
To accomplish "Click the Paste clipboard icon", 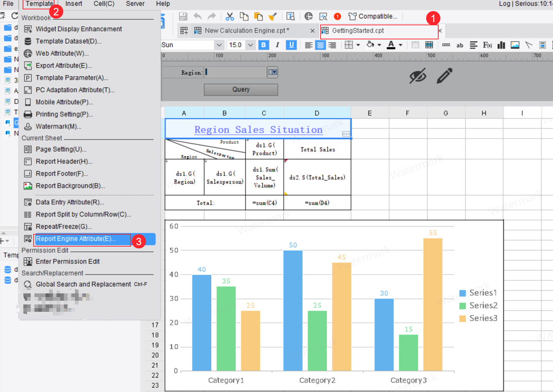I will tap(258, 16).
